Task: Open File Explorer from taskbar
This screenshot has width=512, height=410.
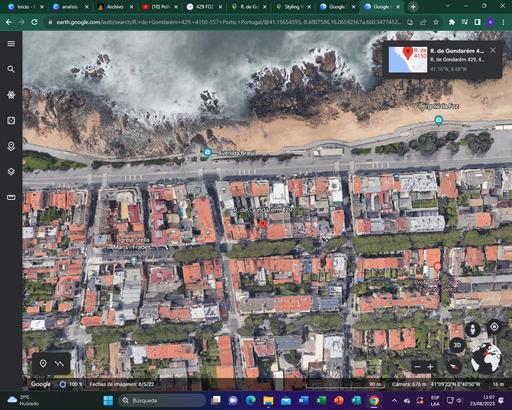Action: [x=268, y=400]
